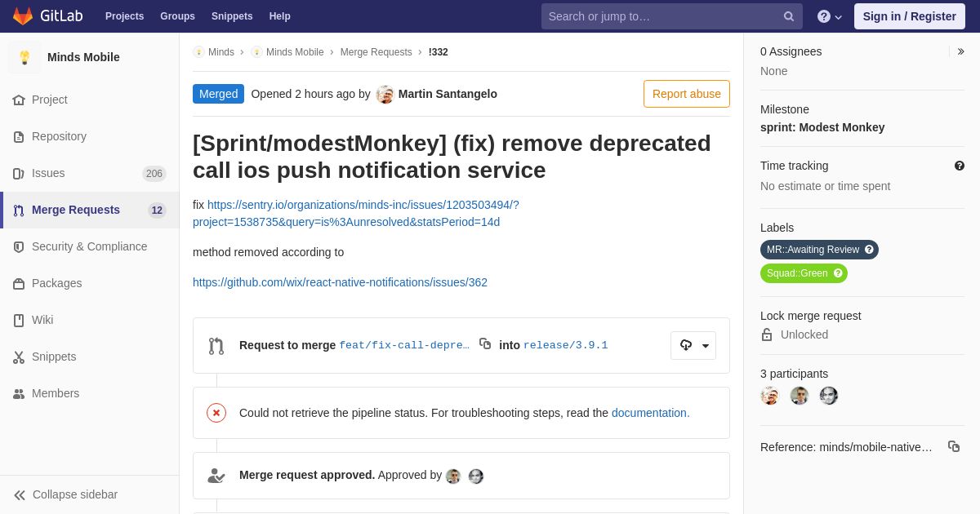The width and height of the screenshot is (980, 514).
Task: Click the Collapse sidebar double-chevron icon
Action: click(x=20, y=494)
